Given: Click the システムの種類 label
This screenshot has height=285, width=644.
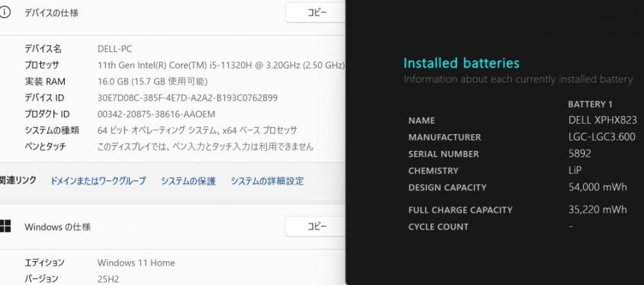Looking at the screenshot, I should coord(52,130).
